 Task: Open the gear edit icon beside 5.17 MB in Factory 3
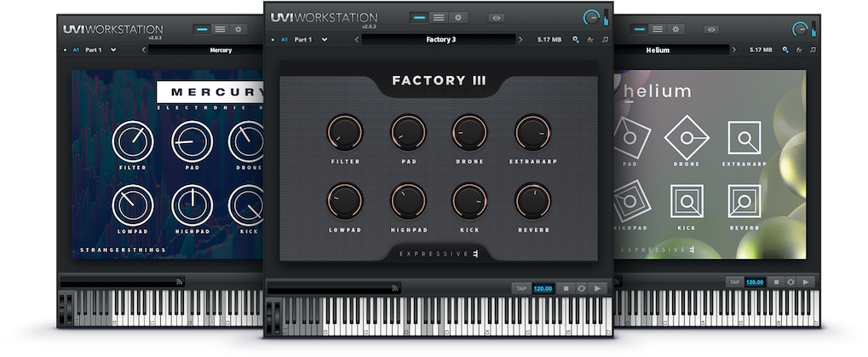(x=576, y=39)
